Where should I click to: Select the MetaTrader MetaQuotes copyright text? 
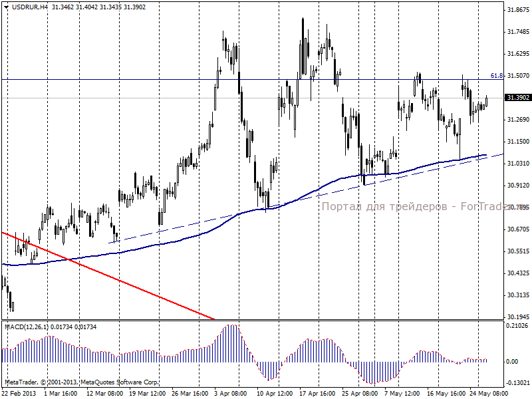[81, 382]
